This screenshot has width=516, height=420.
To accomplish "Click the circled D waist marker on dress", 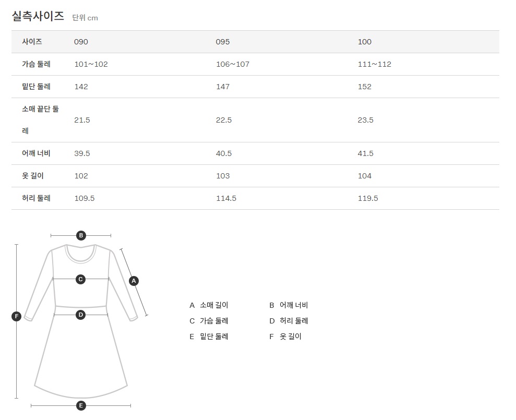I will pos(80,315).
